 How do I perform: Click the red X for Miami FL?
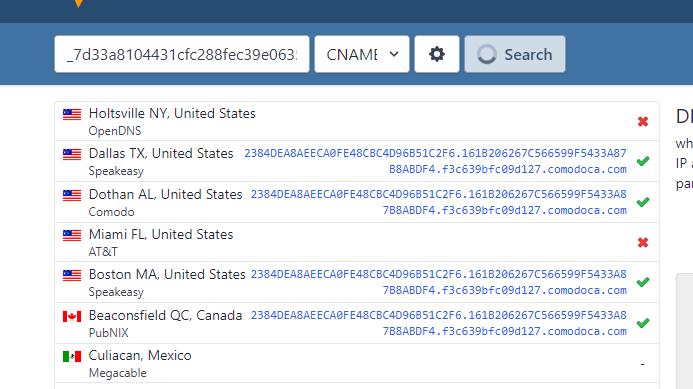point(643,242)
